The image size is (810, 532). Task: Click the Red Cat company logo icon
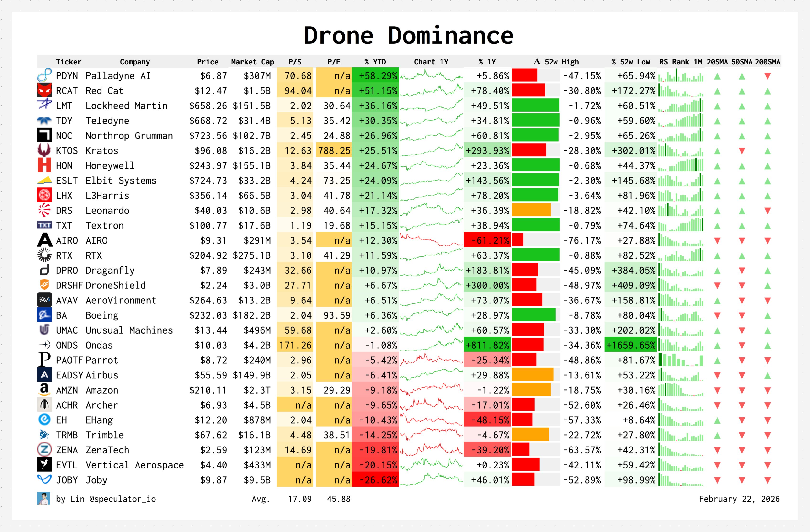click(44, 90)
